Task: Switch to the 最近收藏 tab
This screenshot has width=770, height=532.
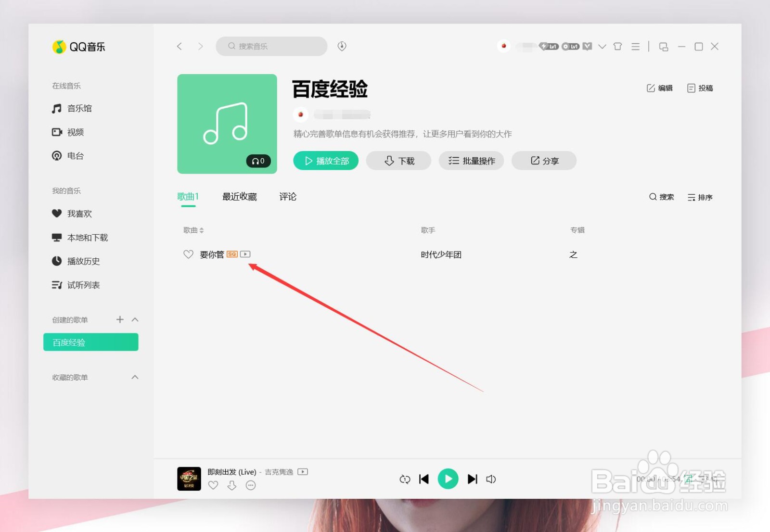Action: point(240,196)
